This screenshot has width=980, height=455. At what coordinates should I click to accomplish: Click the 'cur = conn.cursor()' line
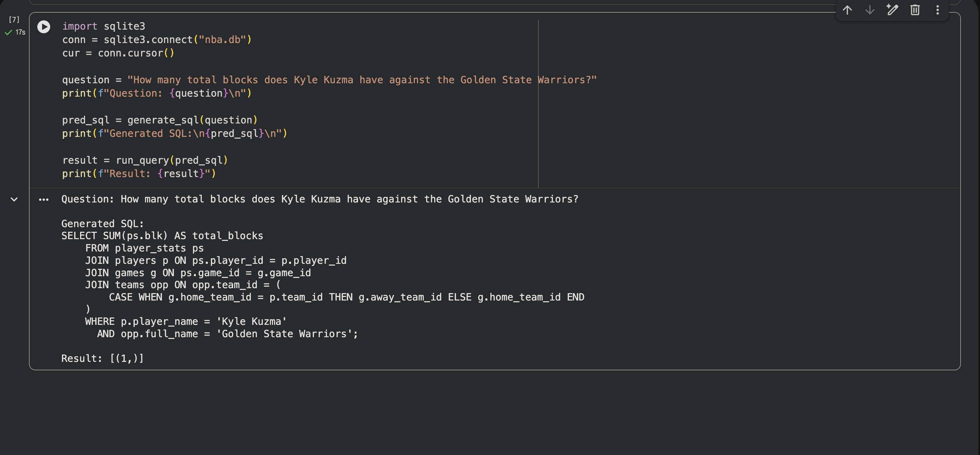[x=118, y=53]
